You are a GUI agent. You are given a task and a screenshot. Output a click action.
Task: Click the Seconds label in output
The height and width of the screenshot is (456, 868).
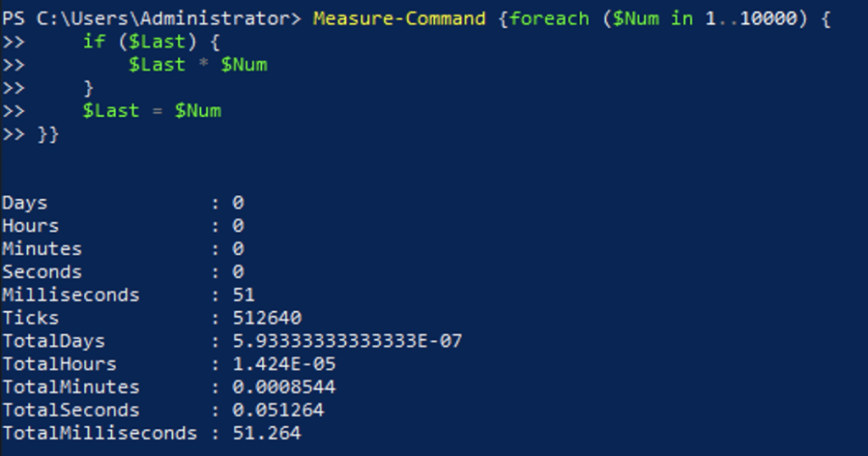click(x=42, y=272)
